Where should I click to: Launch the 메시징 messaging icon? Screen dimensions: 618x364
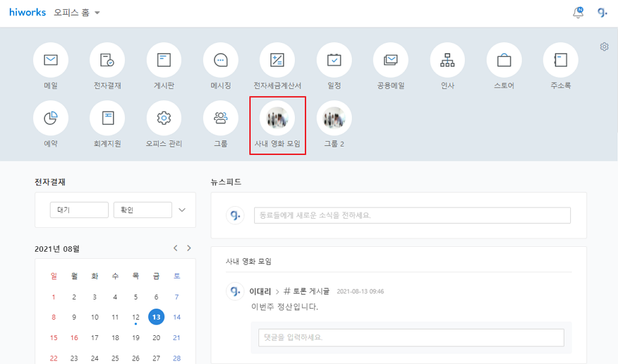click(x=221, y=60)
